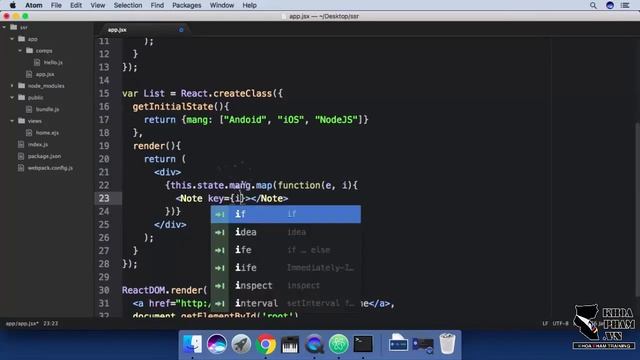The height and width of the screenshot is (360, 640).
Task: Click the snippet arrow icon beside 'inspect'
Action: 220,286
